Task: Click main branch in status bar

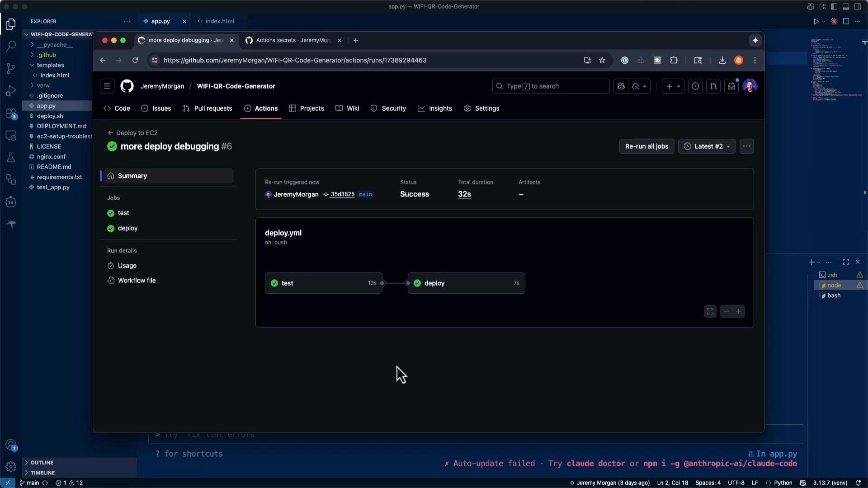Action: (x=29, y=483)
